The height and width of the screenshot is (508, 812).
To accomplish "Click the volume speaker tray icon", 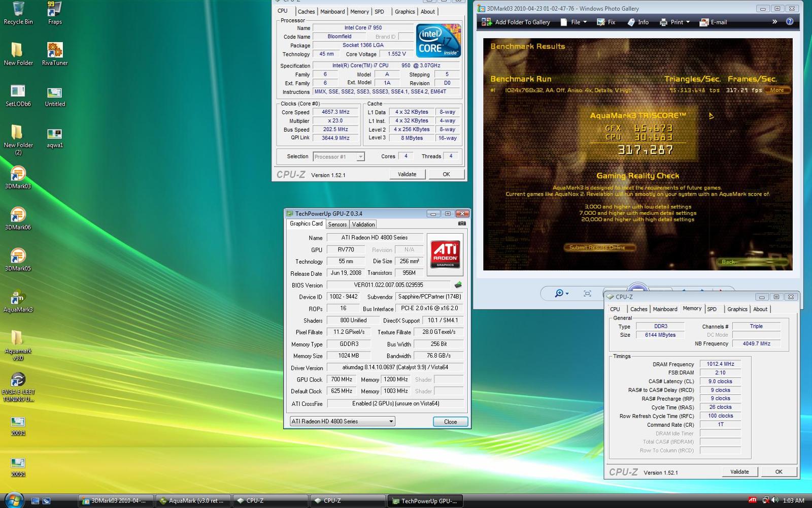I will pyautogui.click(x=774, y=500).
